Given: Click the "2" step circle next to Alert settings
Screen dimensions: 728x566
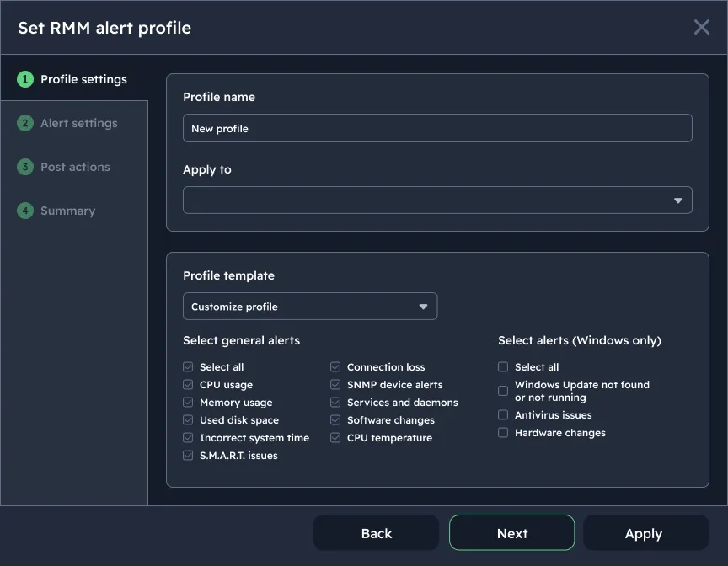Looking at the screenshot, I should point(24,123).
